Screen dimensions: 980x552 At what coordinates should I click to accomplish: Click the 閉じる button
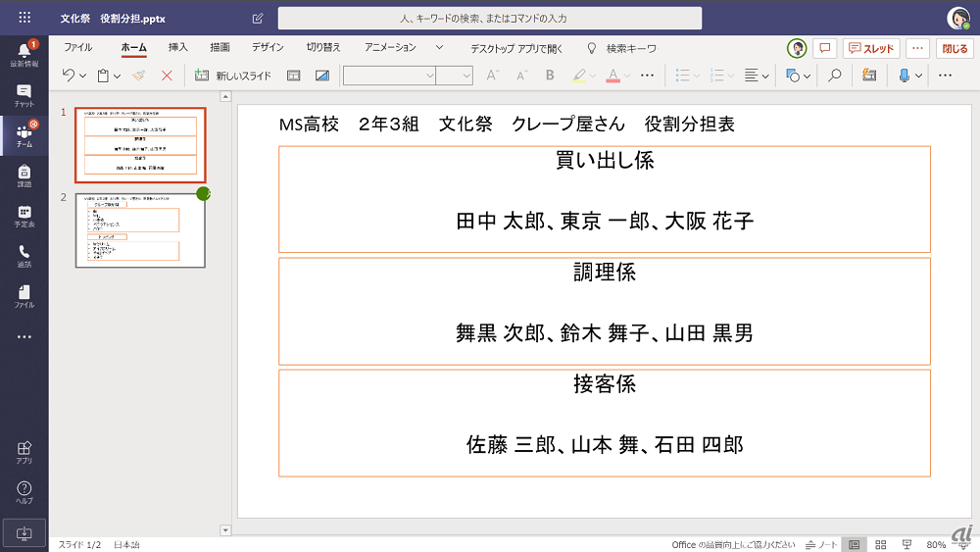[x=955, y=48]
